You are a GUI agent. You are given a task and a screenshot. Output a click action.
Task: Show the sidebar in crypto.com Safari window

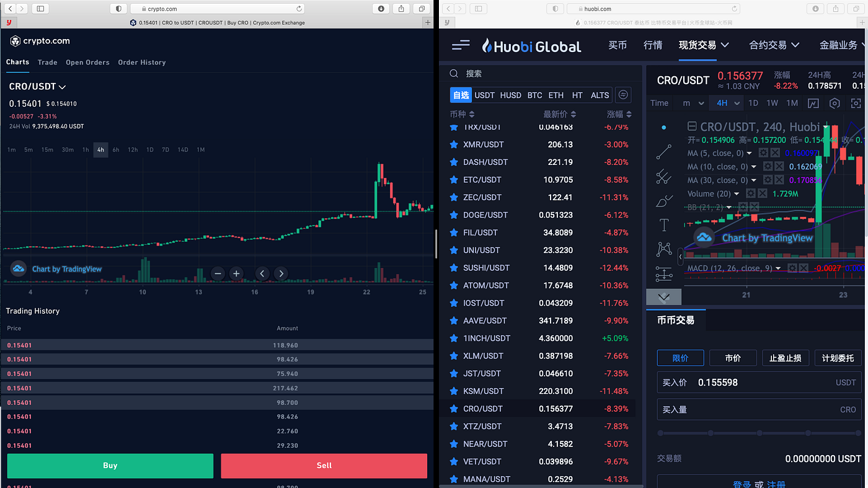[x=41, y=9]
